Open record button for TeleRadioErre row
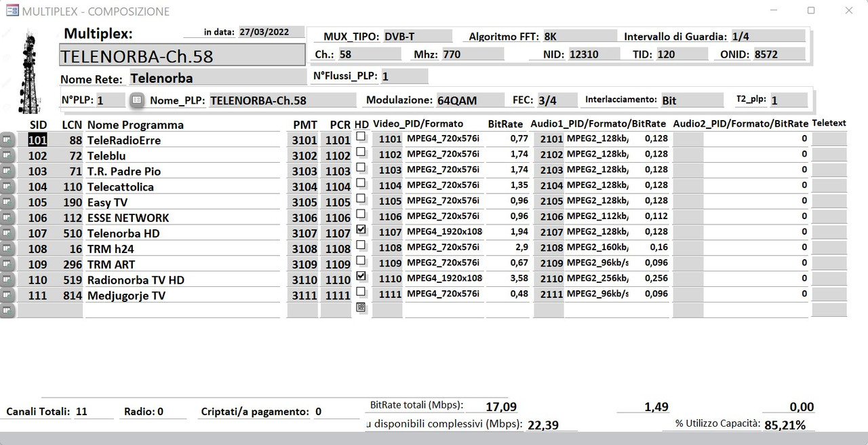 click(x=7, y=140)
